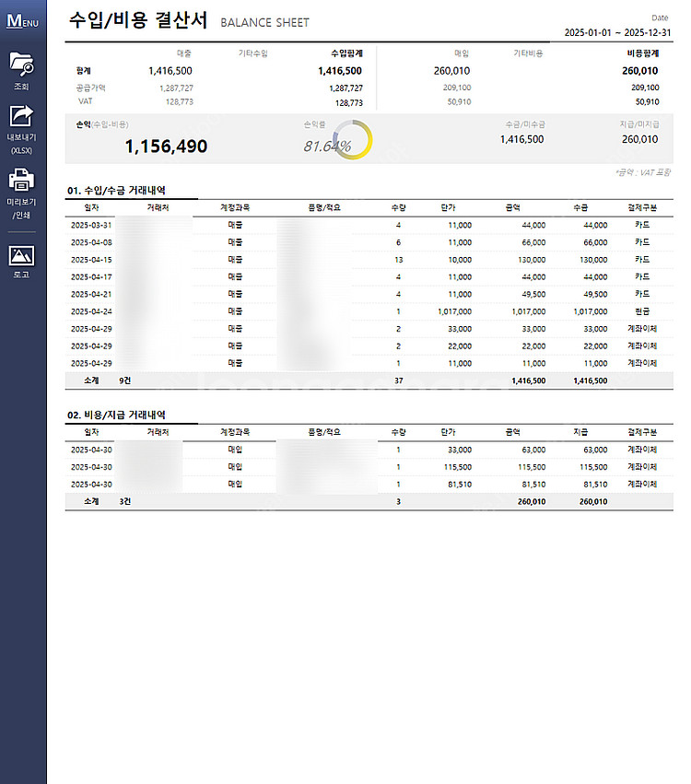Click the 매입 VAT value 50,910
The width and height of the screenshot is (691, 784).
click(459, 101)
